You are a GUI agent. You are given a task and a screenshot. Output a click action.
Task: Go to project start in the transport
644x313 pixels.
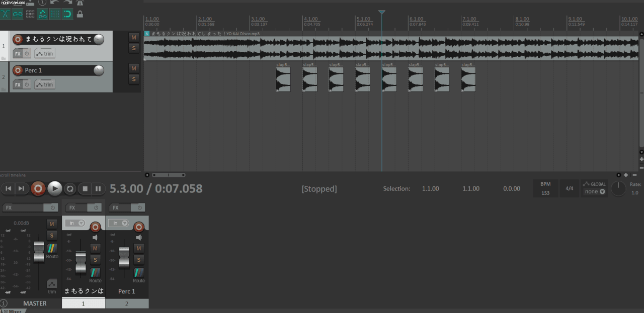(9, 188)
